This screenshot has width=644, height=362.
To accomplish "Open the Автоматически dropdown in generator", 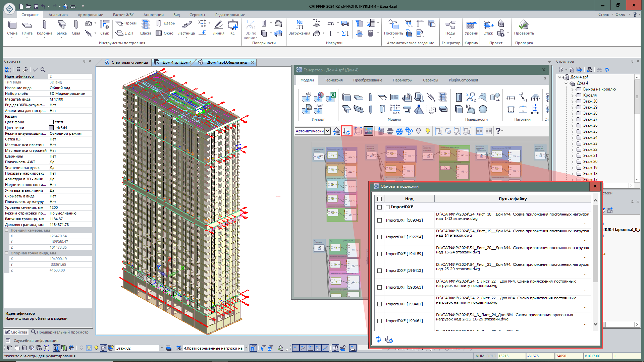I will coord(327,131).
